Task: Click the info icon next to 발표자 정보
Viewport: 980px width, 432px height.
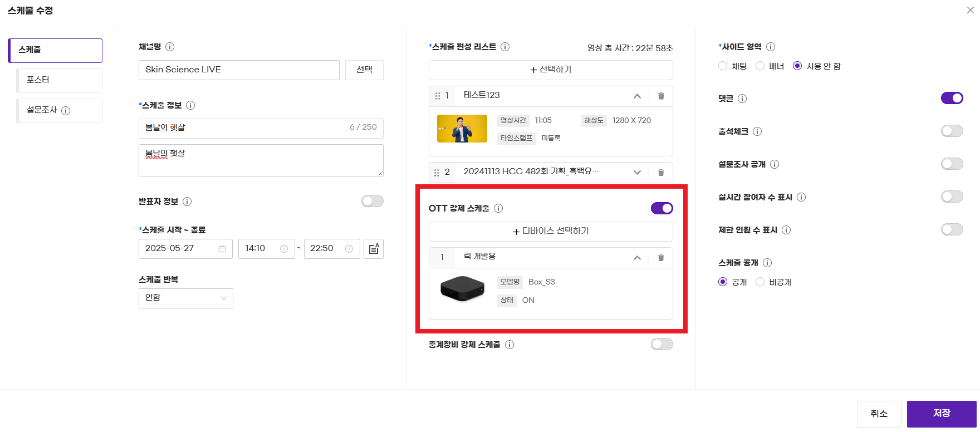Action: [x=187, y=202]
